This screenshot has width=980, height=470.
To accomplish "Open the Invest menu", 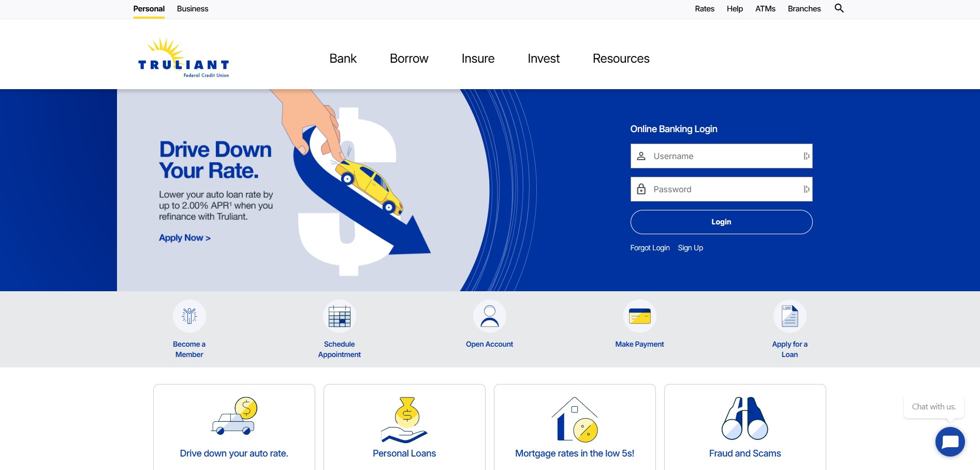I will tap(543, 58).
